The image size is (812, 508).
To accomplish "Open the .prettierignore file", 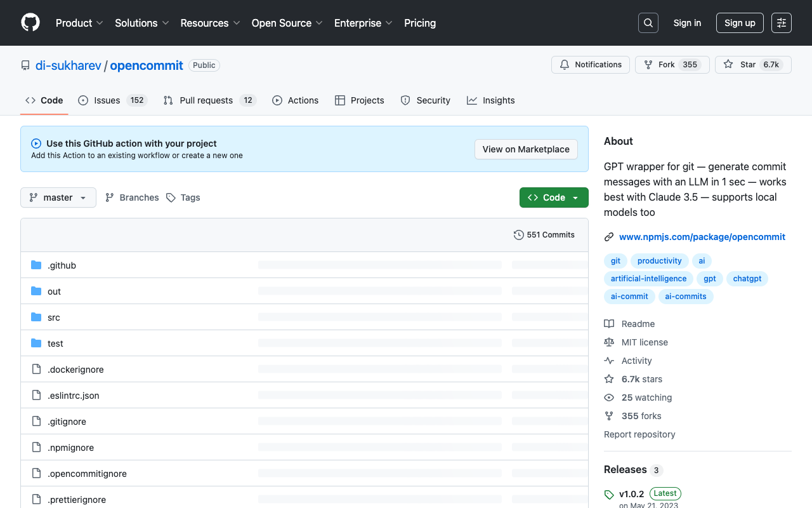I will 77,500.
